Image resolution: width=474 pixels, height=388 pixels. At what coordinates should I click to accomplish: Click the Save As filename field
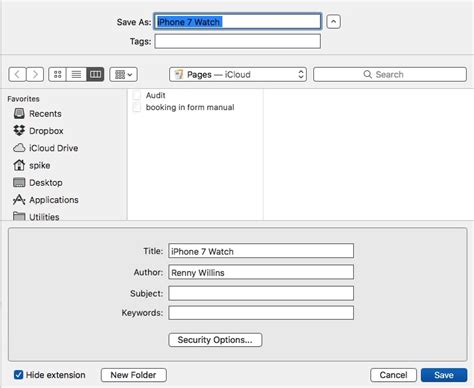(x=238, y=22)
